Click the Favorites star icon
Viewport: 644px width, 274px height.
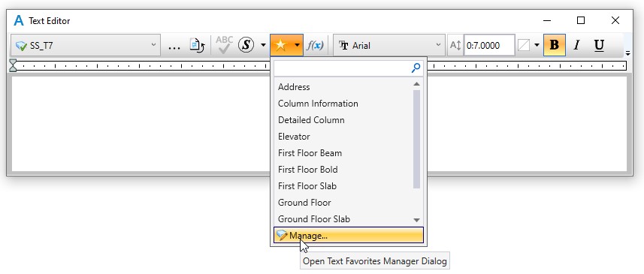click(x=281, y=45)
